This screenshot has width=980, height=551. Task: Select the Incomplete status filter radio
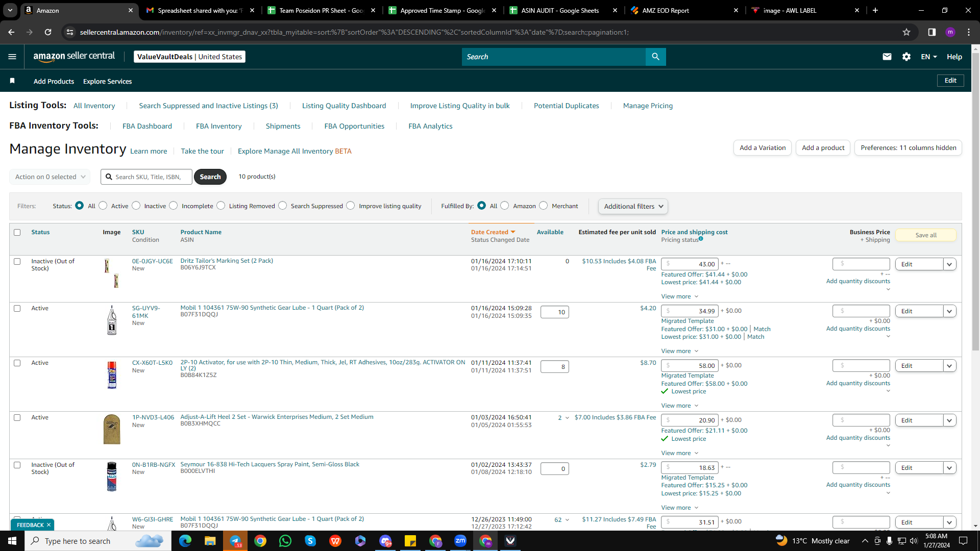[x=174, y=206]
